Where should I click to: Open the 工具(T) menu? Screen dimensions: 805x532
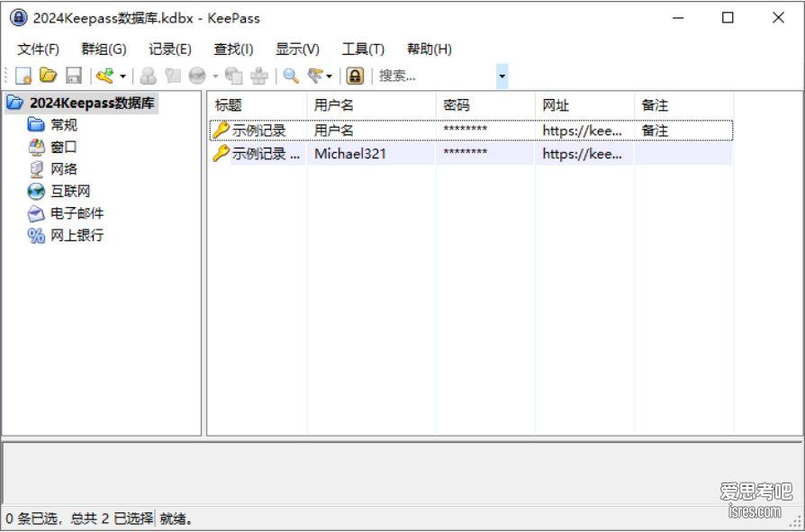tap(363, 50)
